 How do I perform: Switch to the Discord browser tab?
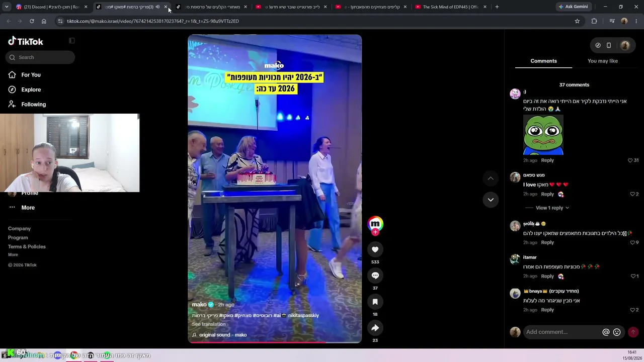point(52,7)
